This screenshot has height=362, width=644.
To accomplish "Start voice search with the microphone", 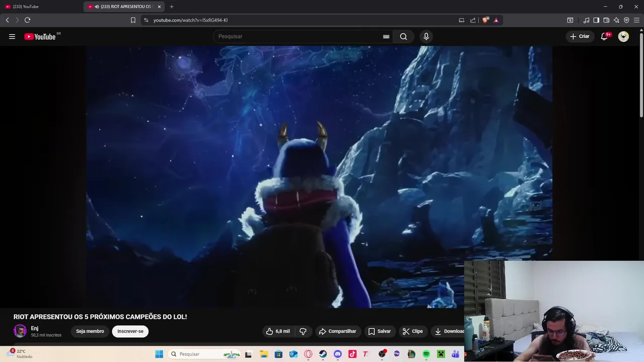I will pos(426,36).
